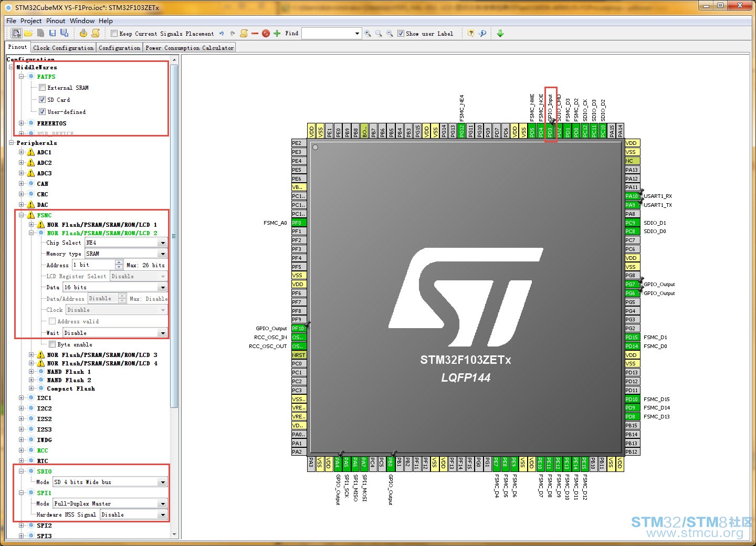The image size is (756, 546).
Task: Uncheck the User-defined checkbox
Action: (43, 112)
